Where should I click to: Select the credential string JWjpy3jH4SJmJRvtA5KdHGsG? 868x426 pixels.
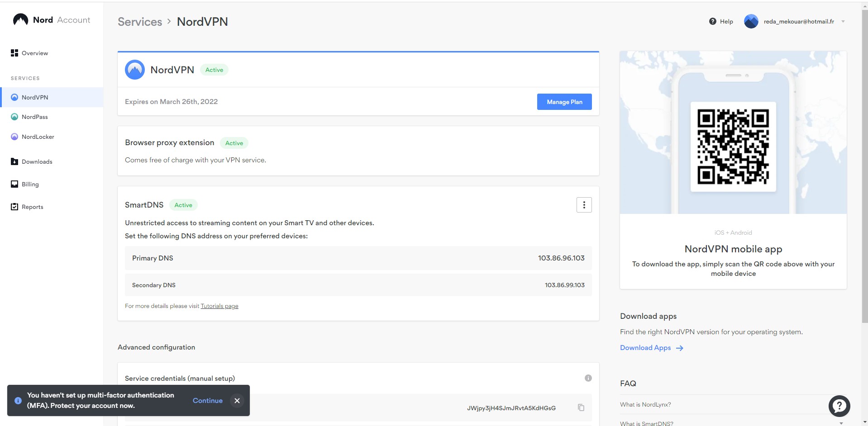[x=511, y=408]
